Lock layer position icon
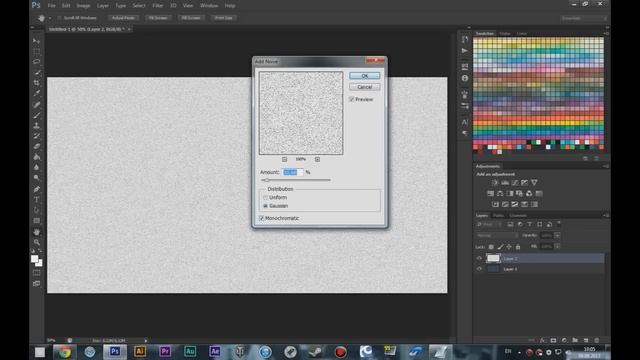The image size is (640, 360). point(509,247)
